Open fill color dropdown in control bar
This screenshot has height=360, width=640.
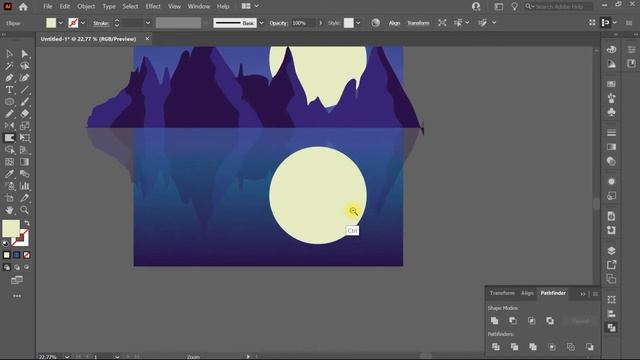tap(61, 23)
